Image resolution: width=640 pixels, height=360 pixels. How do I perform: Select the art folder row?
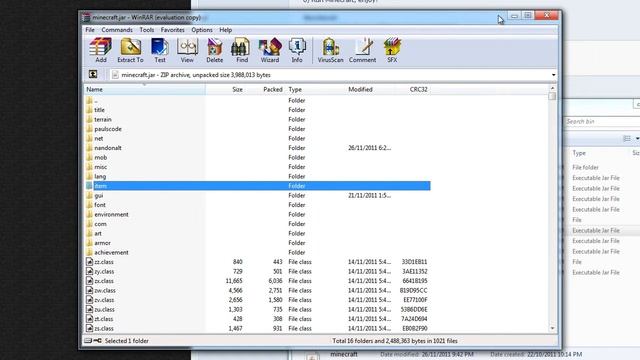[x=258, y=233]
